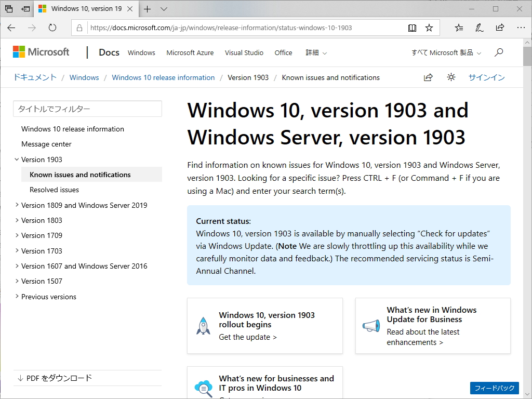This screenshot has height=399, width=532.
Task: Click the share icon beside the breadcrumb
Action: (x=428, y=77)
